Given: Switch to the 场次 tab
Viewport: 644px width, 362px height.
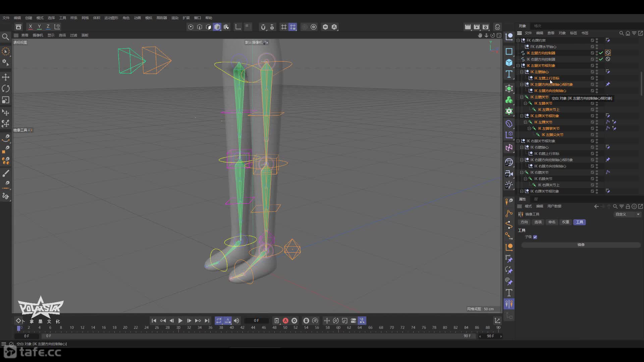Looking at the screenshot, I should (538, 26).
